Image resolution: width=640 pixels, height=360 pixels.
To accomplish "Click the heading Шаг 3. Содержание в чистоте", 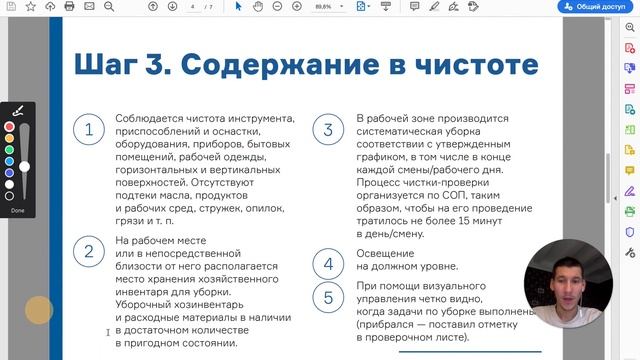I will [x=306, y=64].
